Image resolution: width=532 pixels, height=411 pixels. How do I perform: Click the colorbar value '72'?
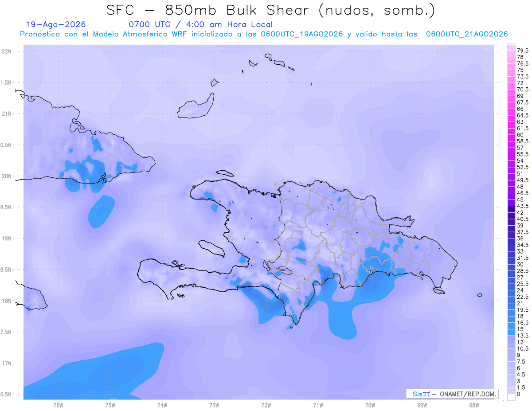pyautogui.click(x=520, y=83)
